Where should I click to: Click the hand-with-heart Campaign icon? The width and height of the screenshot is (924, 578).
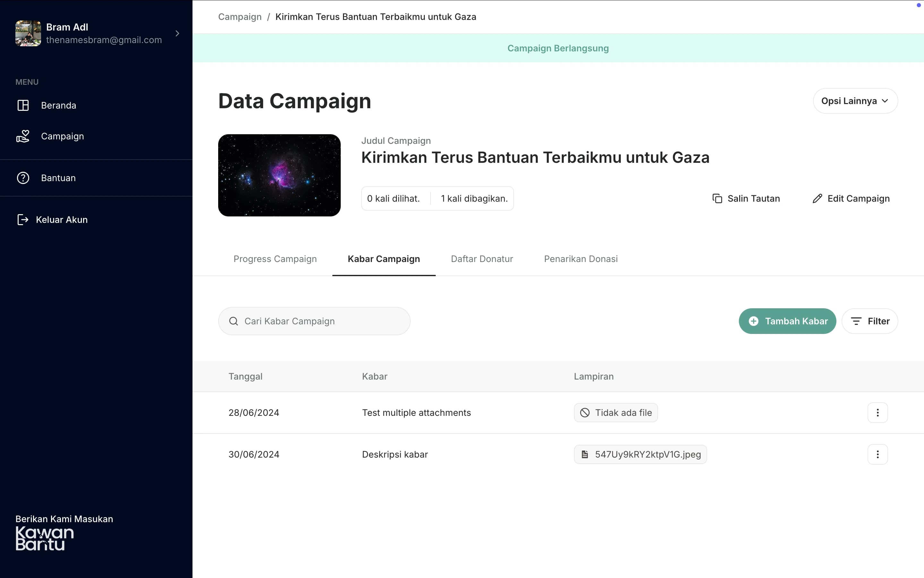pos(23,136)
